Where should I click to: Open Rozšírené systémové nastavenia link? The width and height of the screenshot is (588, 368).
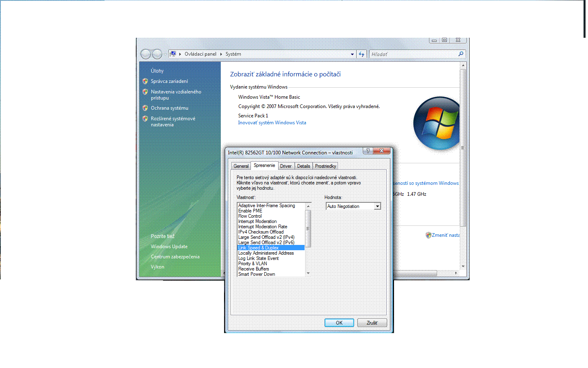(x=173, y=121)
